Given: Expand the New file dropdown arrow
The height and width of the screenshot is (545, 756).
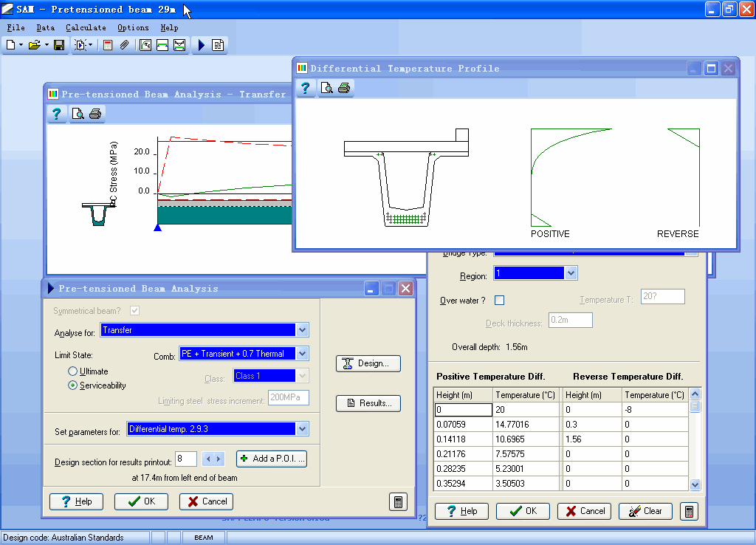Looking at the screenshot, I should (x=21, y=45).
